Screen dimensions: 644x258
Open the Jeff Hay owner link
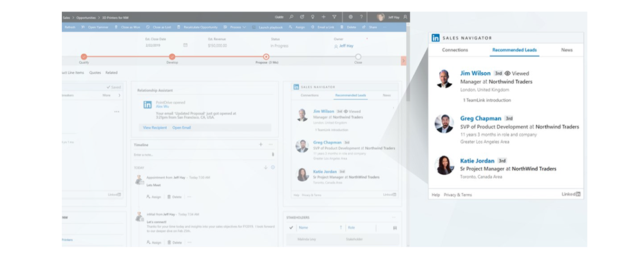pyautogui.click(x=346, y=46)
